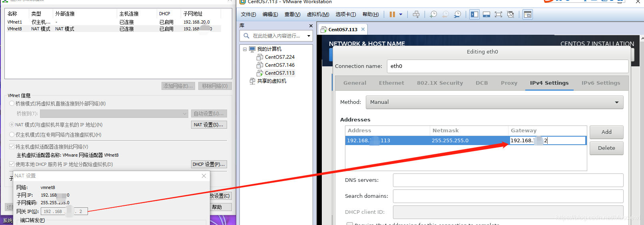Open the 查看(V) menu

click(x=292, y=14)
